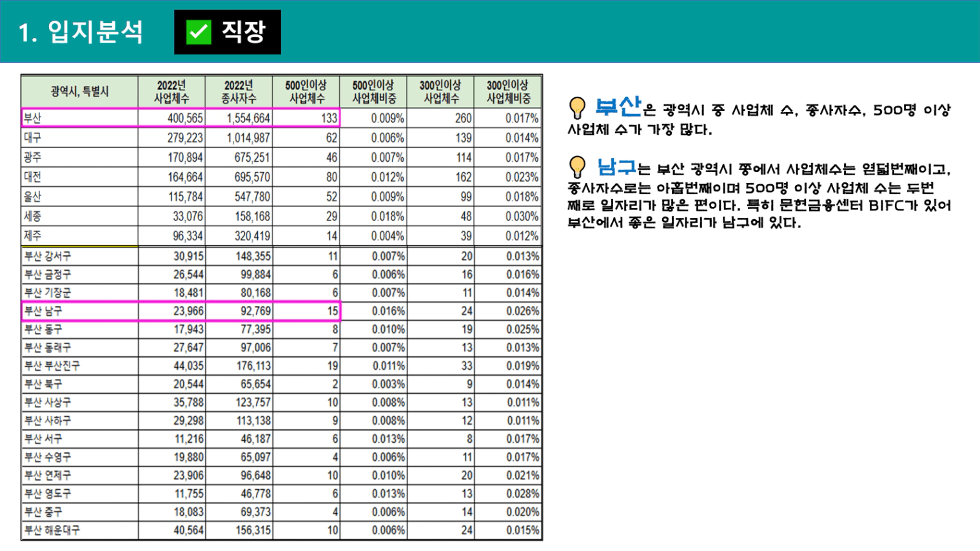Viewport: 980px width, 551px height.
Task: Select the 부산 동래구 row label
Action: click(x=48, y=347)
